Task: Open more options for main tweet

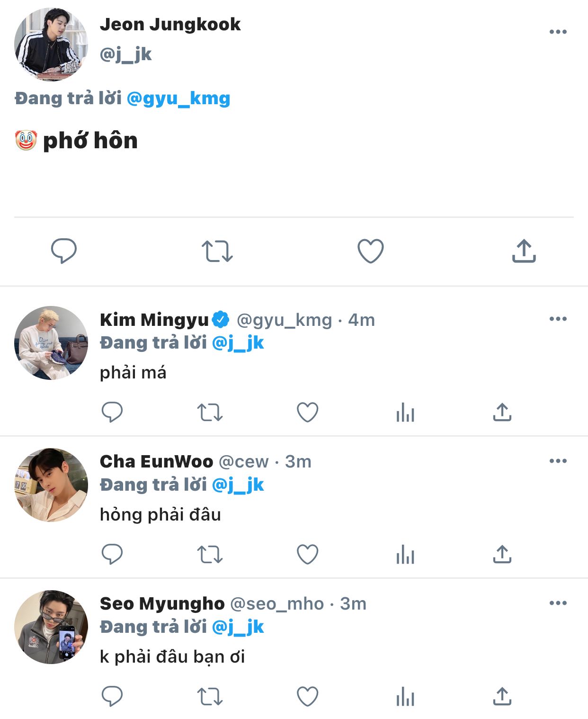Action: point(558,32)
